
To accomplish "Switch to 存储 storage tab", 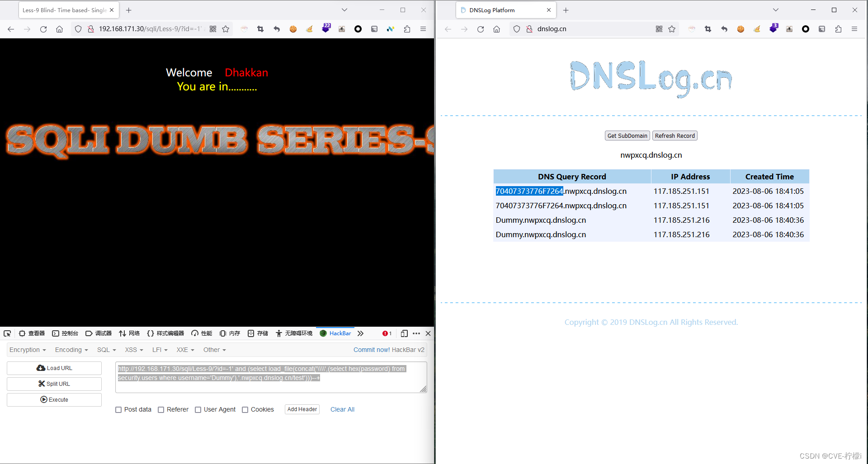I will (x=258, y=333).
